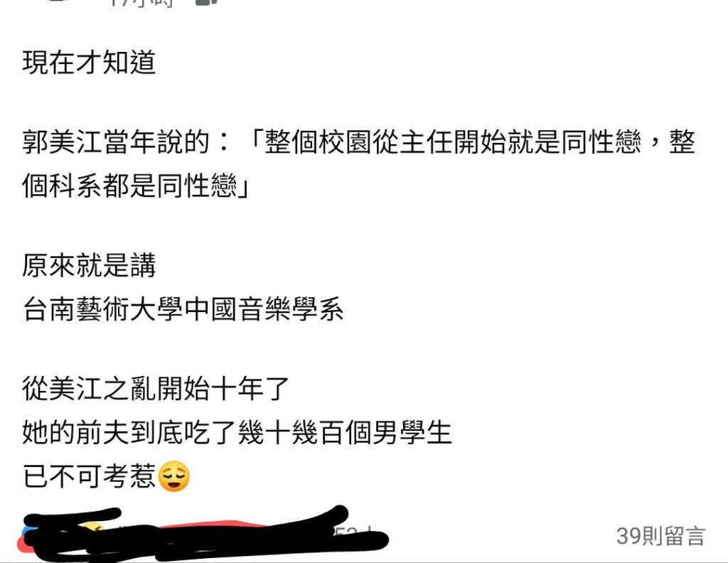This screenshot has width=728, height=563.
Task: Click the line 原來就是講
Action: click(x=89, y=265)
